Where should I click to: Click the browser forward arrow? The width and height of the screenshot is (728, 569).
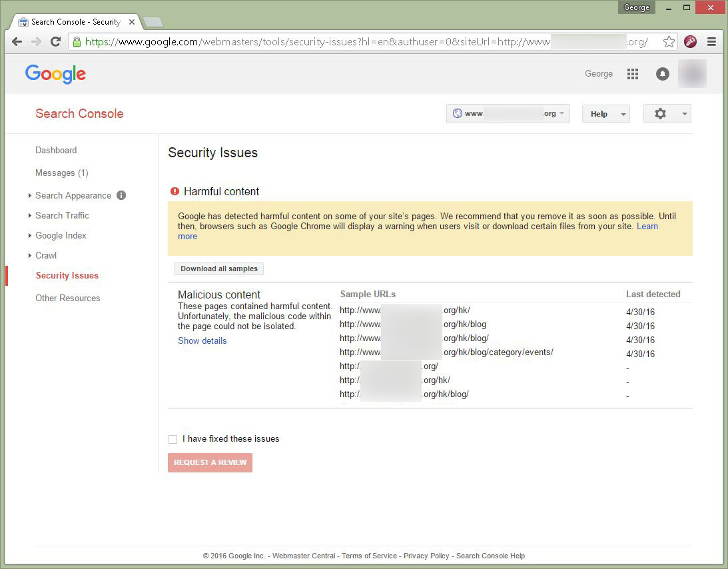[x=36, y=42]
